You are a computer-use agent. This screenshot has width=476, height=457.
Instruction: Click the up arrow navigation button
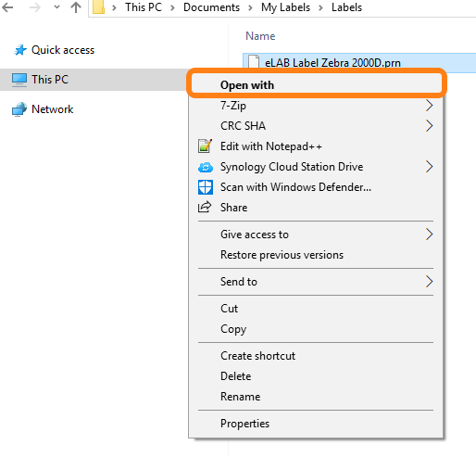76,7
